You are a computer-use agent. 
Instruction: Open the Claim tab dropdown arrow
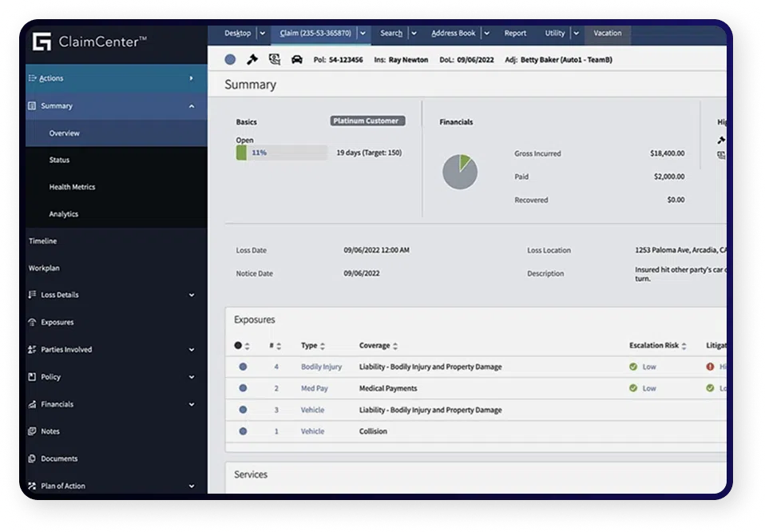(363, 34)
